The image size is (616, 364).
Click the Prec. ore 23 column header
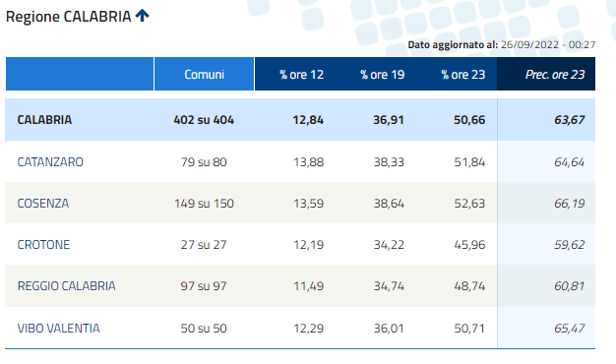[x=555, y=75]
